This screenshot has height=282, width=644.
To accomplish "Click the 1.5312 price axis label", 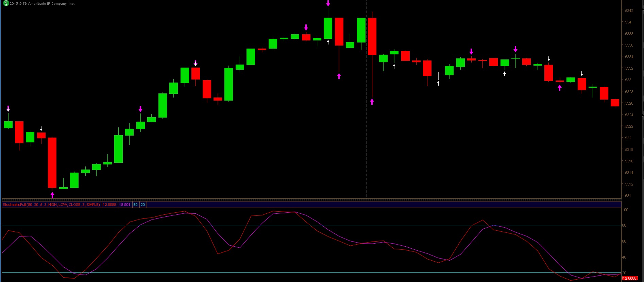I will pos(627,184).
